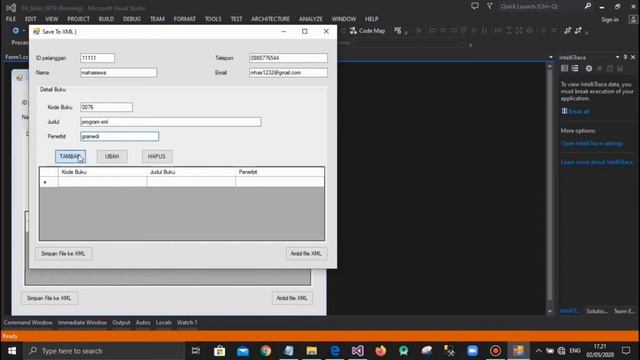Focus the Kode Buku input field
The width and height of the screenshot is (640, 360).
[x=106, y=107]
